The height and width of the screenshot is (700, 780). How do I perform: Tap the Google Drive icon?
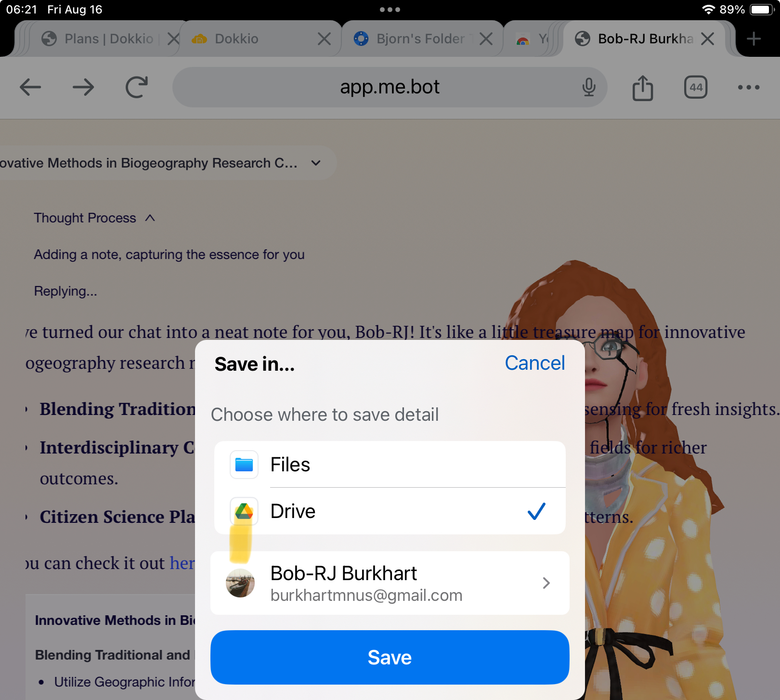244,511
